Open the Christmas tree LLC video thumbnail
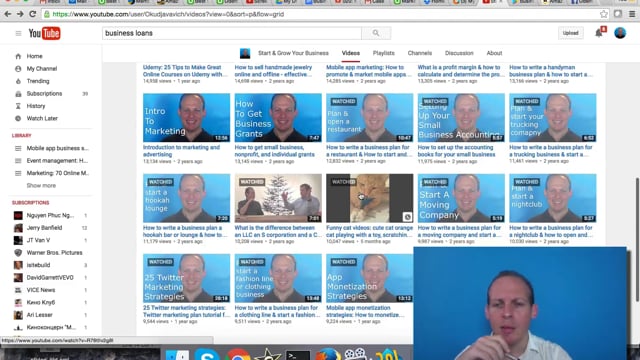Viewport: 640px width, 360px height. (x=278, y=198)
